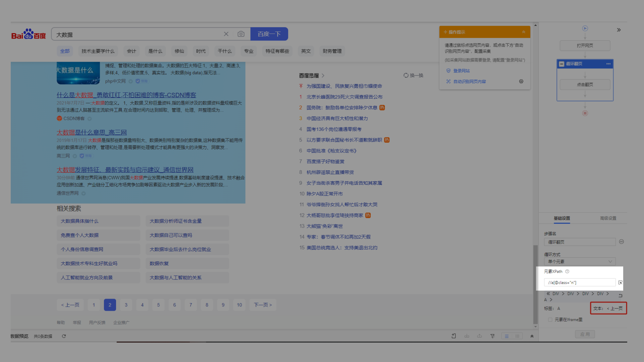Click the camera image search icon
The width and height of the screenshot is (644, 362).
tap(241, 34)
